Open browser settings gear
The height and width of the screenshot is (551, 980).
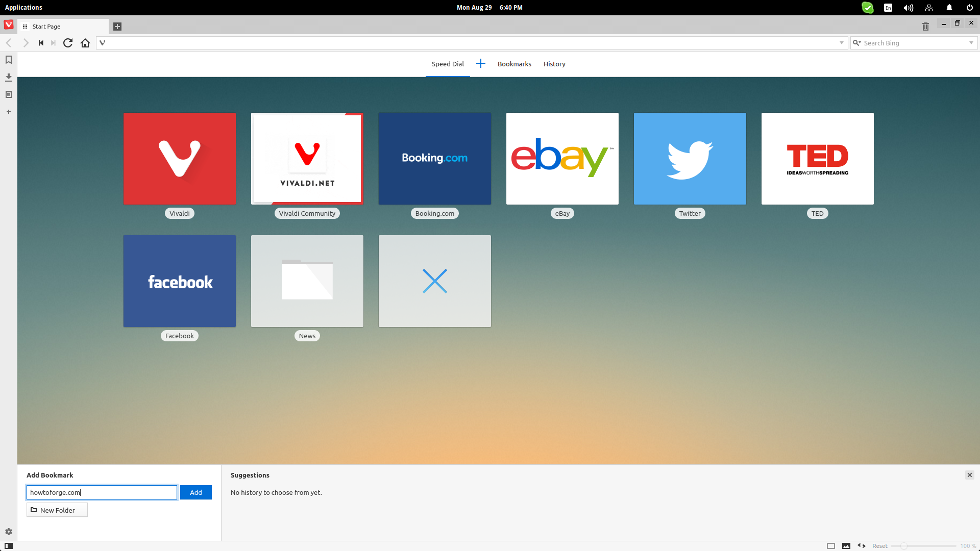(x=9, y=532)
